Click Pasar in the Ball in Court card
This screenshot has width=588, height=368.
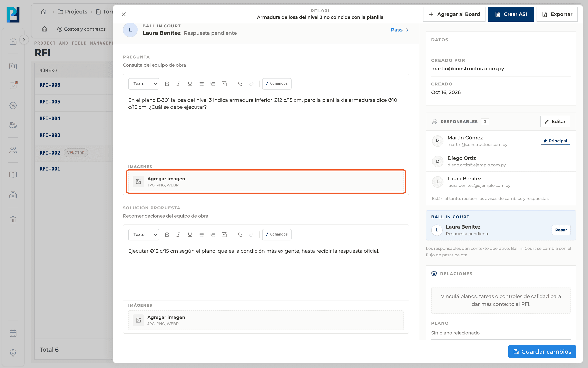pyautogui.click(x=561, y=230)
